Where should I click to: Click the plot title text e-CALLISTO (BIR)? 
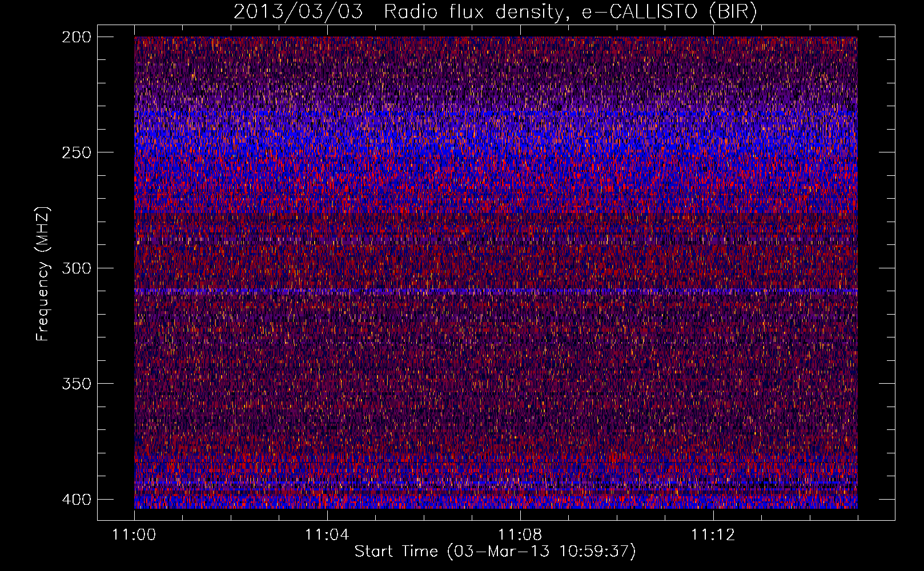coord(669,12)
